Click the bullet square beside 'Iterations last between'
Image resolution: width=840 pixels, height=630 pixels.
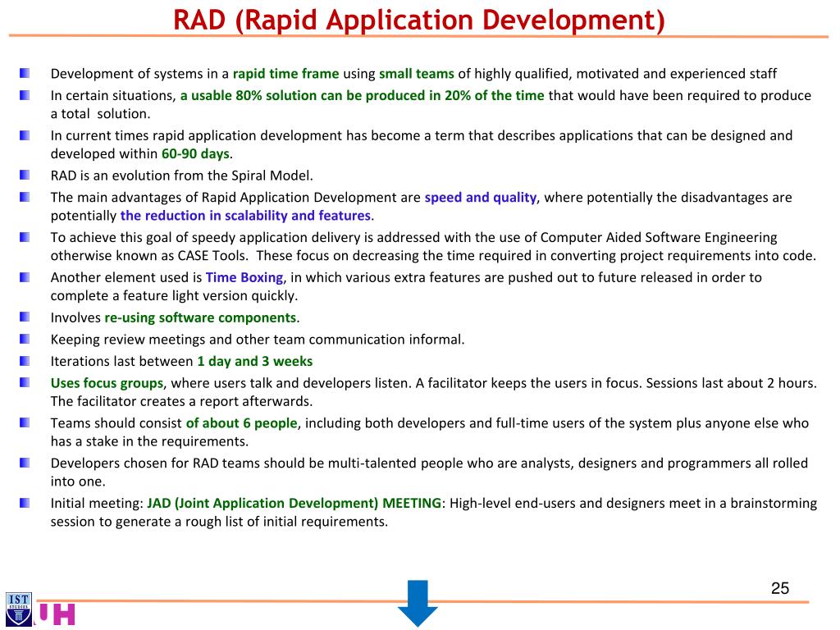coord(25,361)
